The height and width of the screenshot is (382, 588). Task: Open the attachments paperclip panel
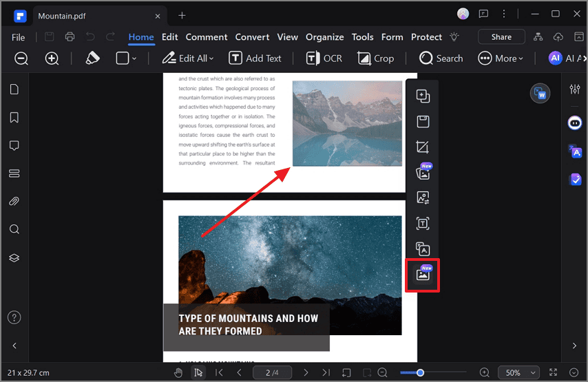[x=14, y=201]
